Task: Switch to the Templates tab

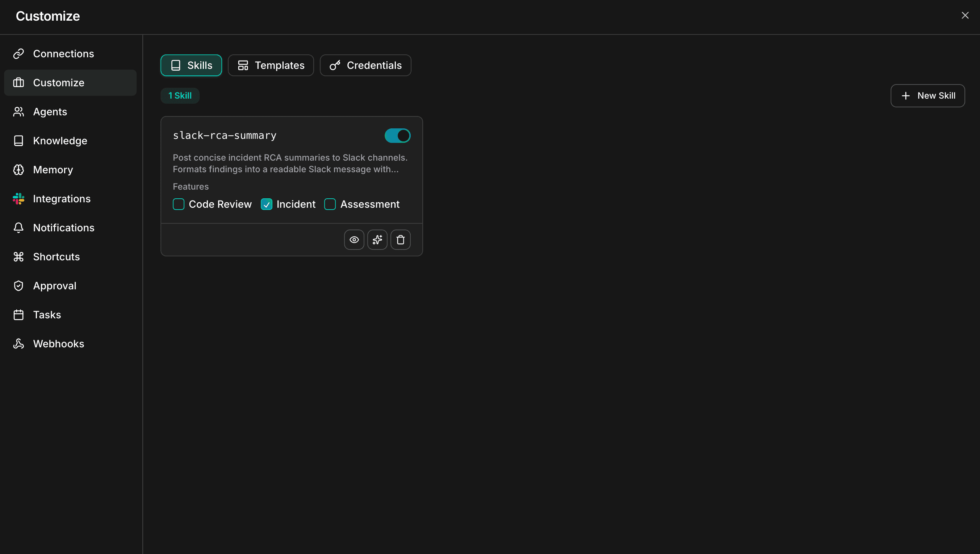Action: 271,65
